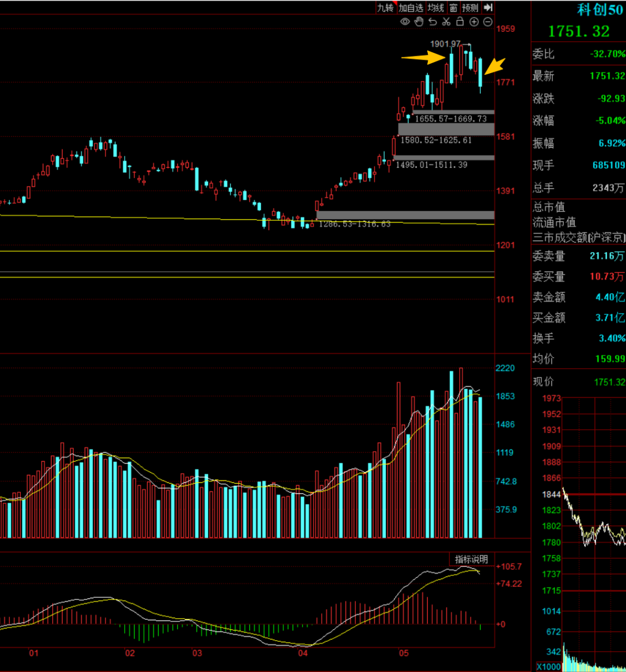Click the 涨跌 -92.93 value

click(612, 99)
